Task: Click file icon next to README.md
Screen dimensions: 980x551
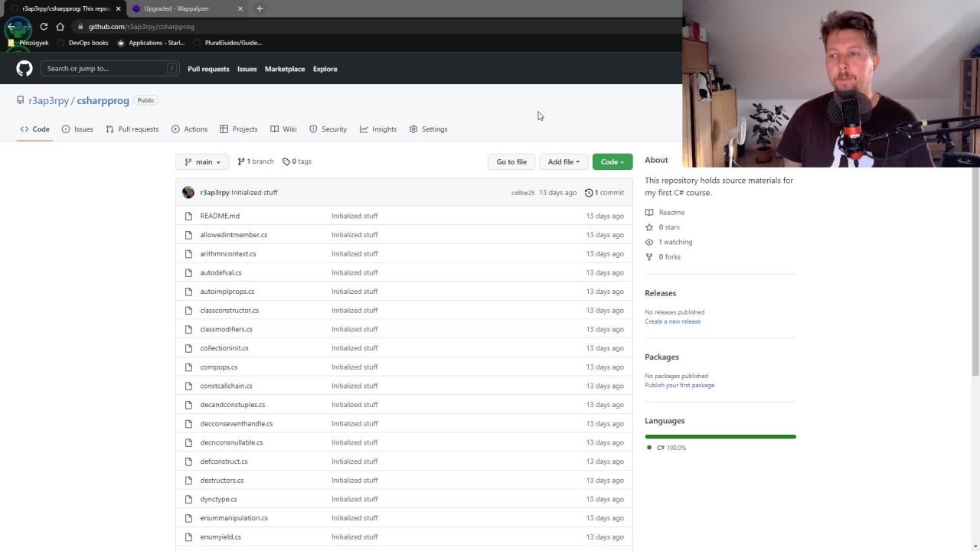Action: (x=188, y=216)
